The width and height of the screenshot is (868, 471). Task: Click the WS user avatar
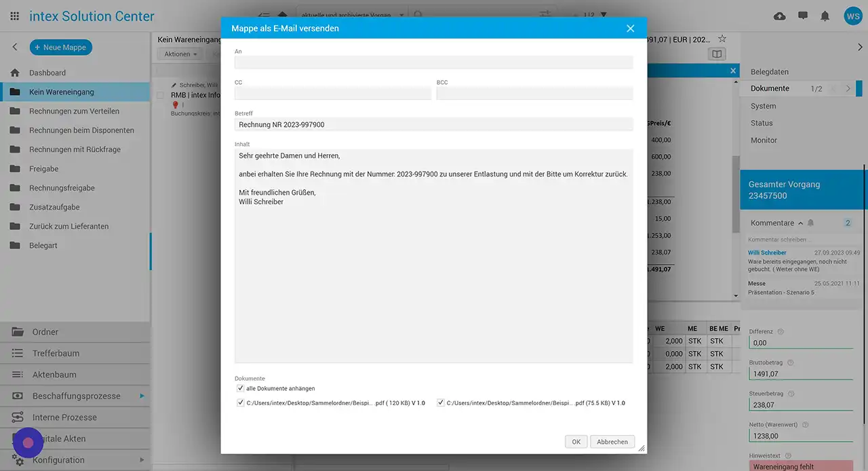click(x=852, y=16)
